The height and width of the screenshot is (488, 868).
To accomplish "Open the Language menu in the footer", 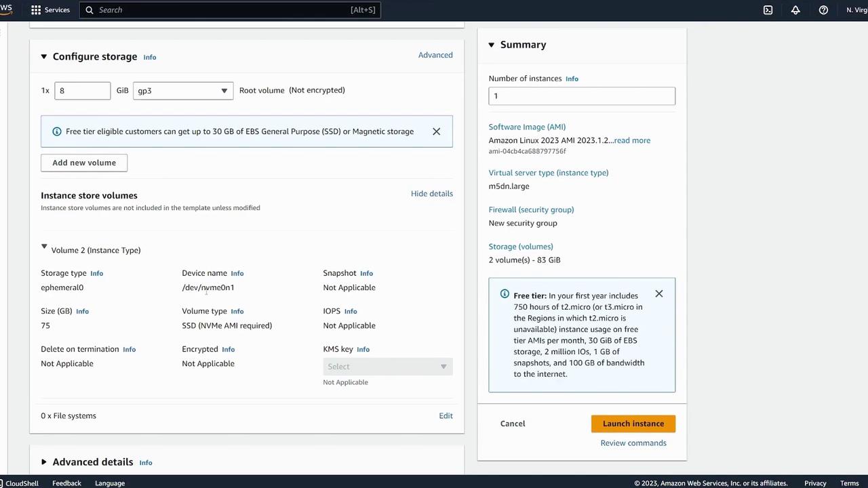I will click(109, 483).
